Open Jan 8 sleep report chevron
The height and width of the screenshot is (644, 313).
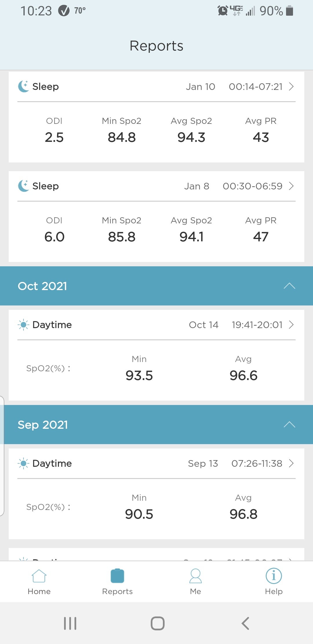tap(292, 186)
